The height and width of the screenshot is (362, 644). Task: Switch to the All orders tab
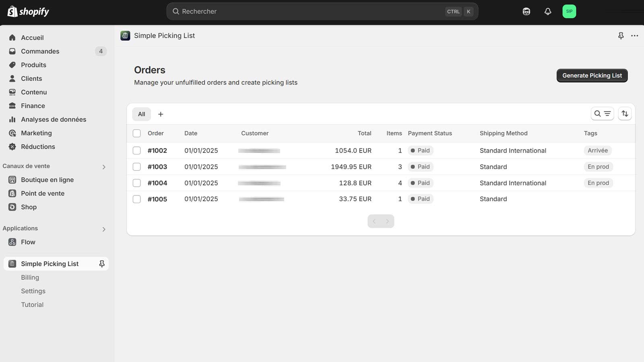pos(141,114)
